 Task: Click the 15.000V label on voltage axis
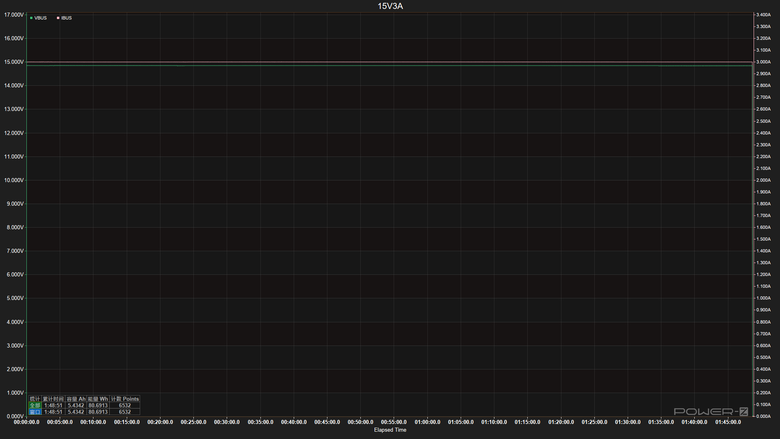coord(14,62)
